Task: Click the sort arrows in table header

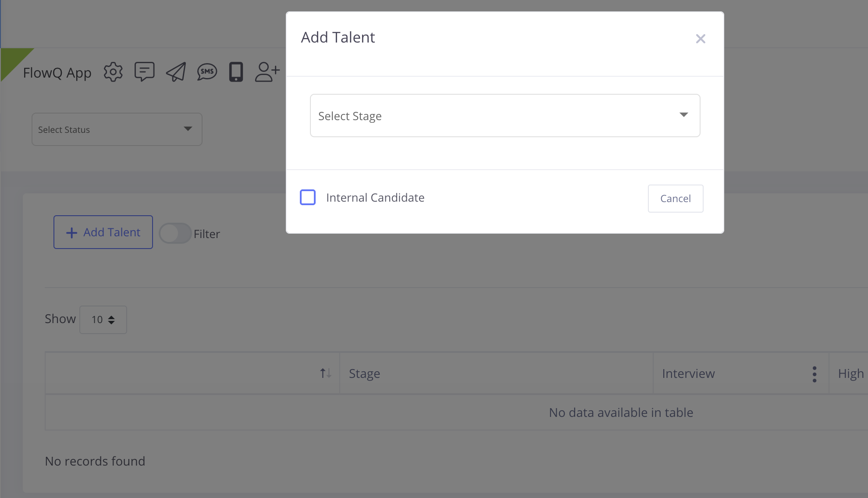Action: [x=325, y=373]
